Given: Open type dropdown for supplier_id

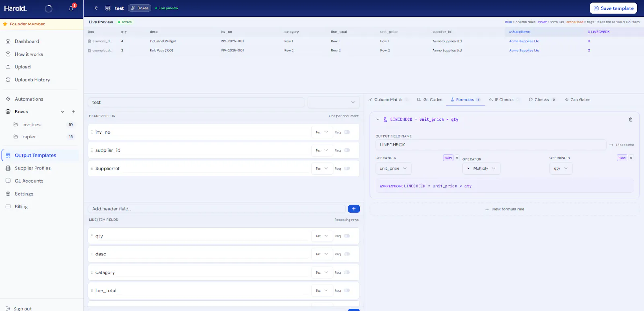Looking at the screenshot, I should click(322, 150).
